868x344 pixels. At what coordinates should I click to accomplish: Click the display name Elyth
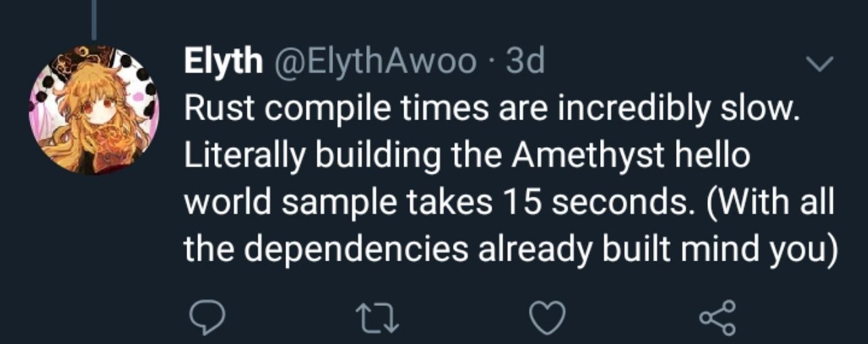223,63
